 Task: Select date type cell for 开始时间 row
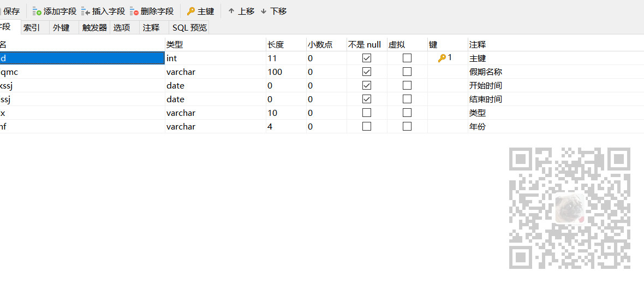(215, 85)
